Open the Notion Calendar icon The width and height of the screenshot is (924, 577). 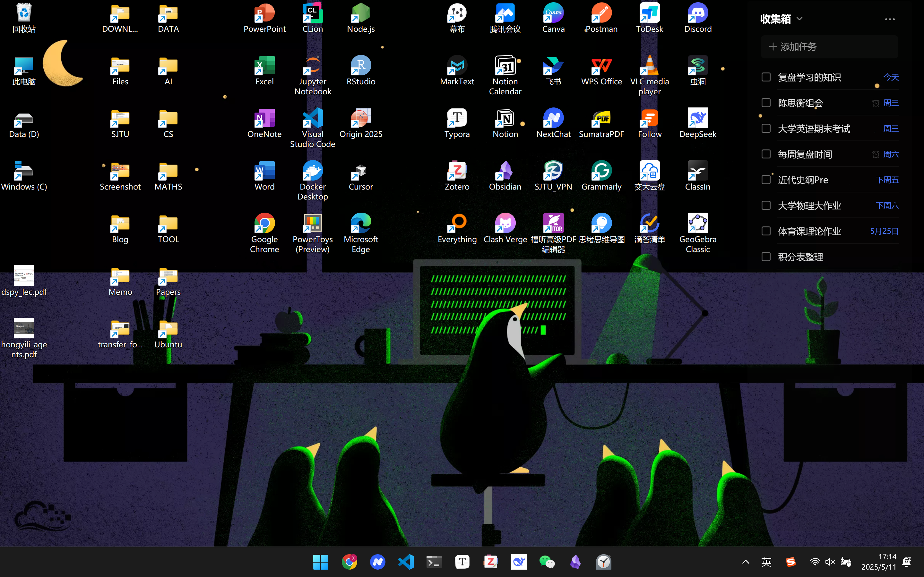[x=505, y=76]
